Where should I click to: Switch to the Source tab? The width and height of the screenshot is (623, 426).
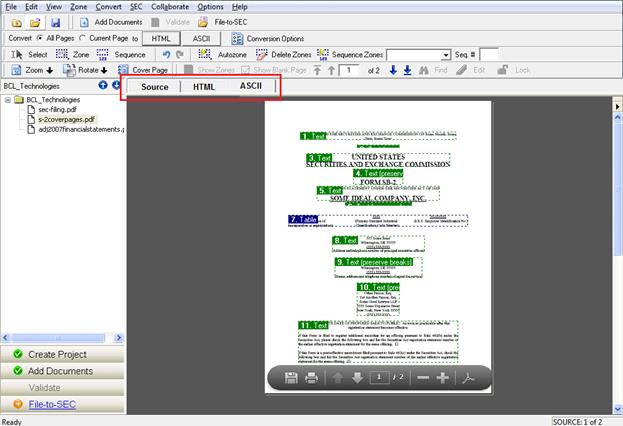click(x=155, y=87)
